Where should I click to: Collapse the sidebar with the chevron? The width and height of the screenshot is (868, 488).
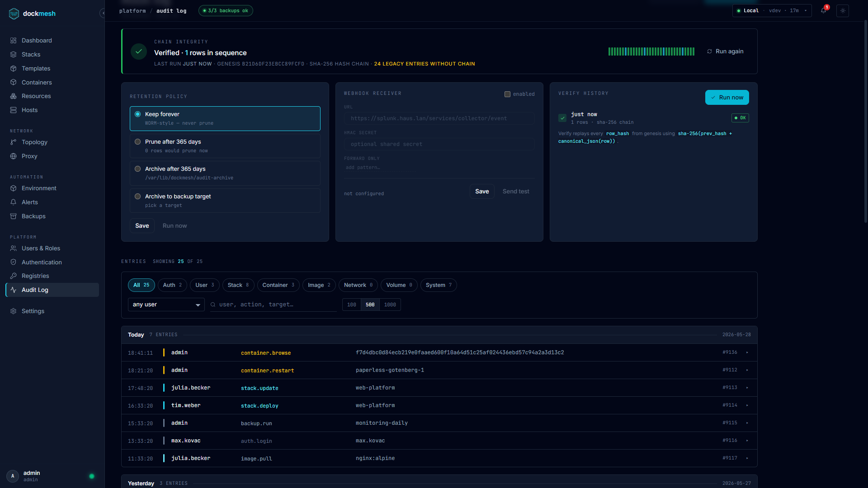(103, 13)
